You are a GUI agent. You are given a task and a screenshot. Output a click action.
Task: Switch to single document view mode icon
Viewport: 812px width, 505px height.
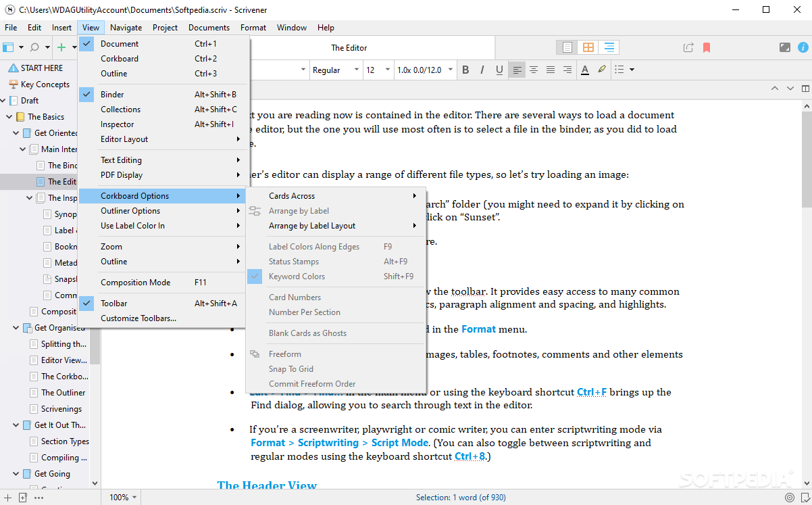point(567,47)
